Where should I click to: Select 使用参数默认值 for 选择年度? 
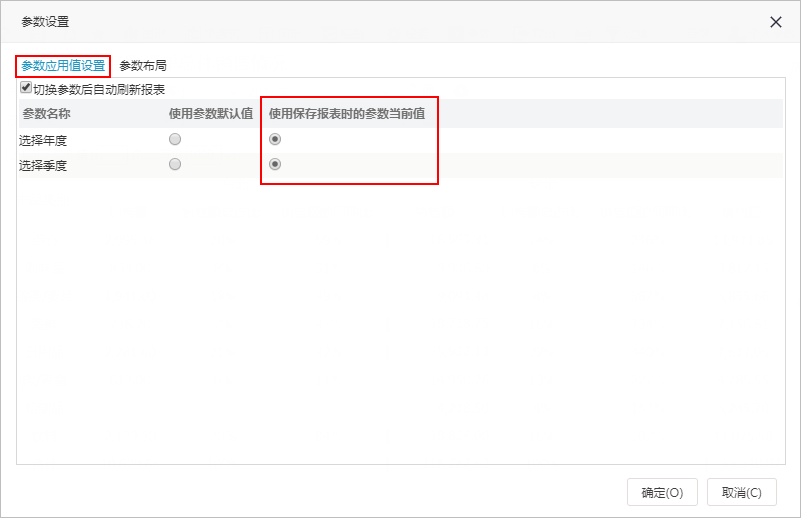point(175,139)
